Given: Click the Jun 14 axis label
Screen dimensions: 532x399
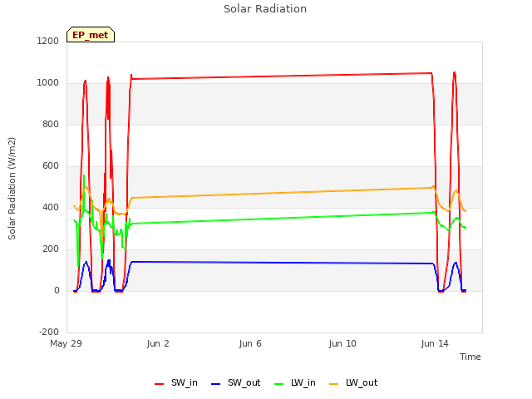Looking at the screenshot, I should point(435,343).
